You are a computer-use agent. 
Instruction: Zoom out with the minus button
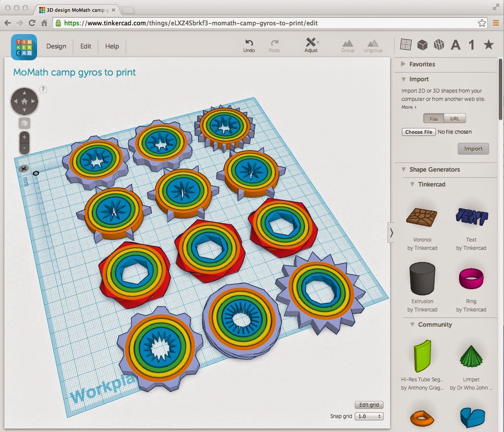click(24, 148)
